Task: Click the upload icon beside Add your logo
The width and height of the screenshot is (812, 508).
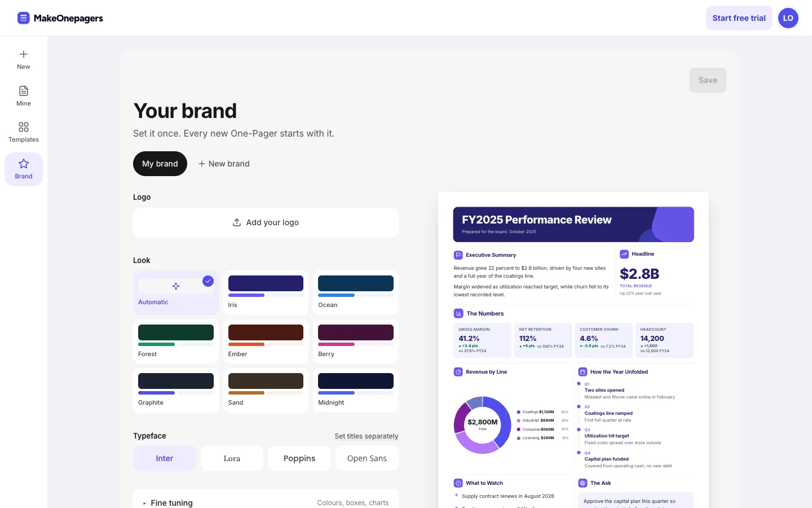Action: click(237, 222)
